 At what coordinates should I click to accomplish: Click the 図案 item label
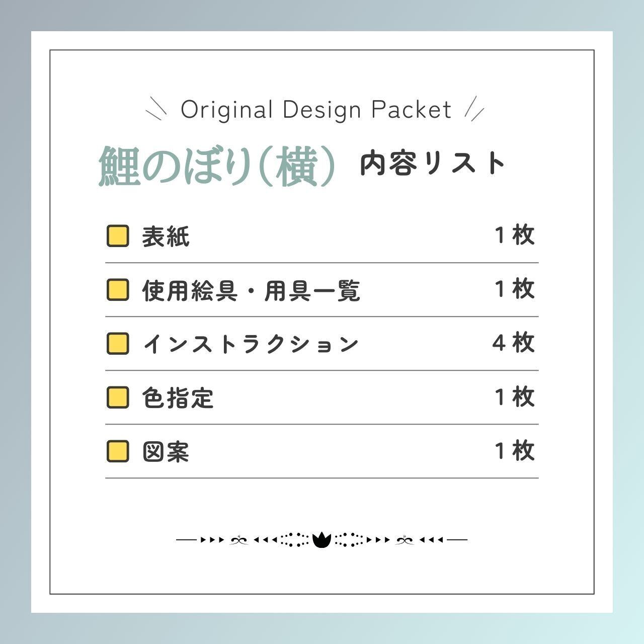(x=166, y=452)
